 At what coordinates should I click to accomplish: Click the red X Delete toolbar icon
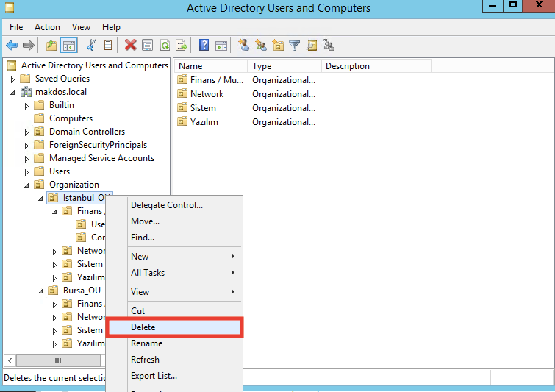pos(131,46)
